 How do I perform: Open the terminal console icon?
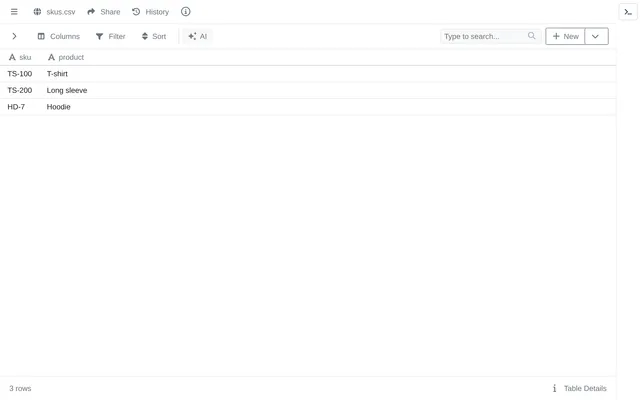tap(628, 12)
